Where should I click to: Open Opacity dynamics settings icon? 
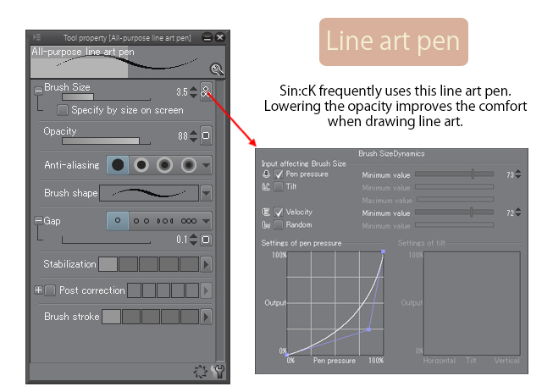tap(206, 135)
